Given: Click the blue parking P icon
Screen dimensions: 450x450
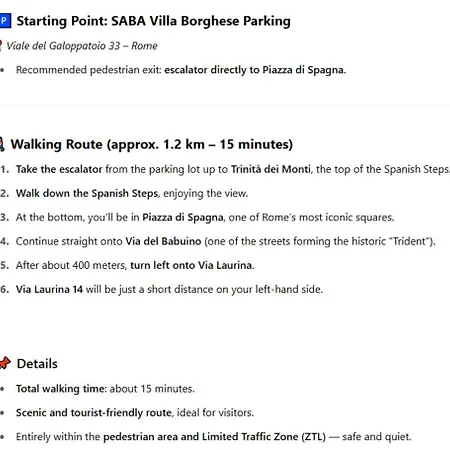Looking at the screenshot, I should pos(5,21).
